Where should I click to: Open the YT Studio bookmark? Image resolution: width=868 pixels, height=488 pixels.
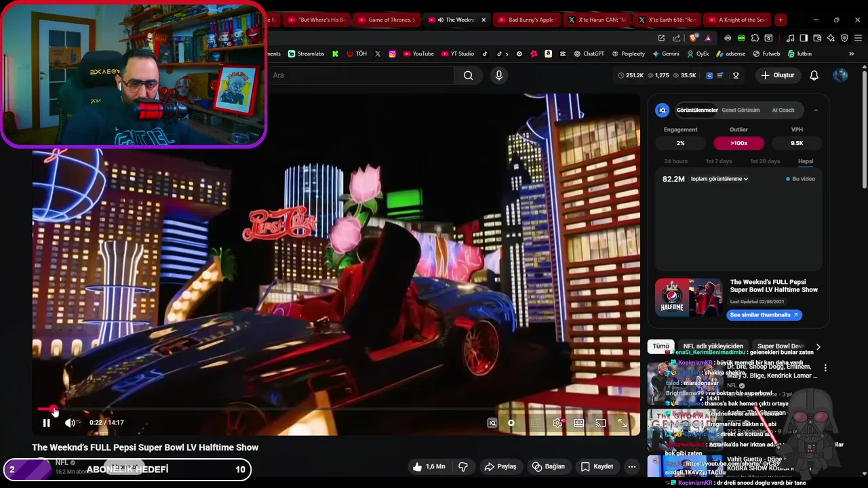458,54
